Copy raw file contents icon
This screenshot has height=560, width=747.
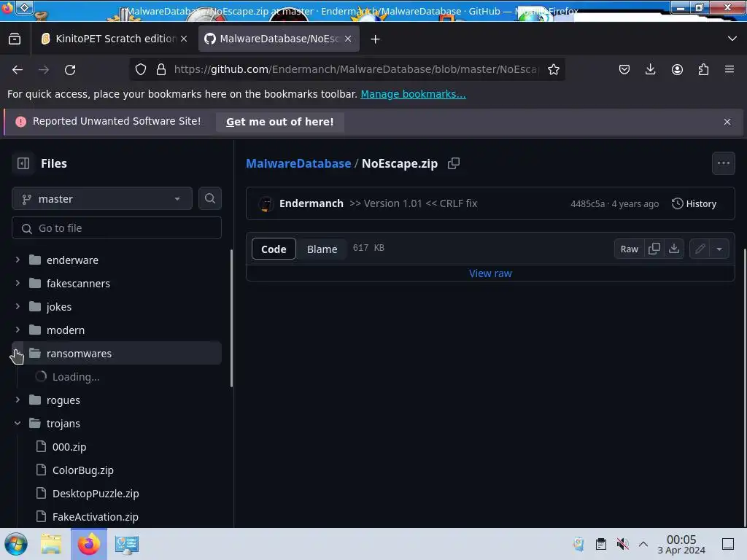point(654,249)
